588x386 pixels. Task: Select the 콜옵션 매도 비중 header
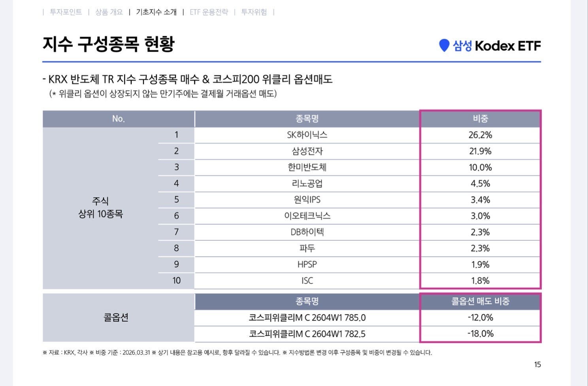tap(480, 302)
